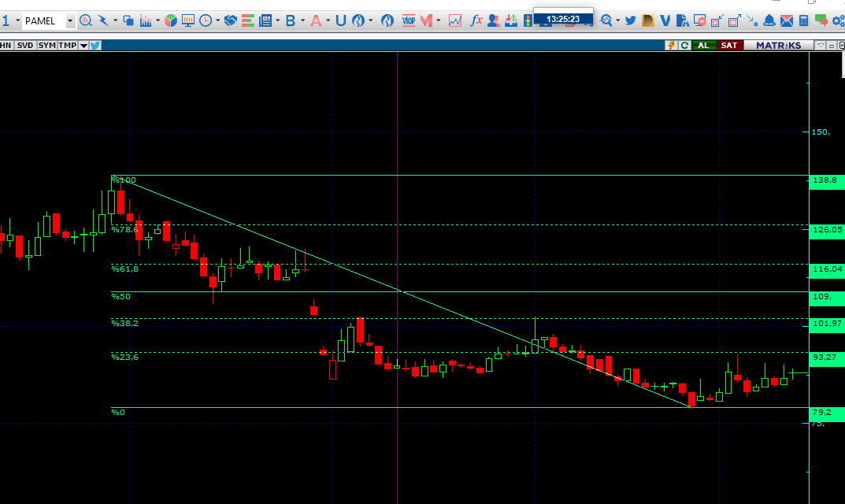
Task: Click the notification bell icon
Action: click(769, 20)
